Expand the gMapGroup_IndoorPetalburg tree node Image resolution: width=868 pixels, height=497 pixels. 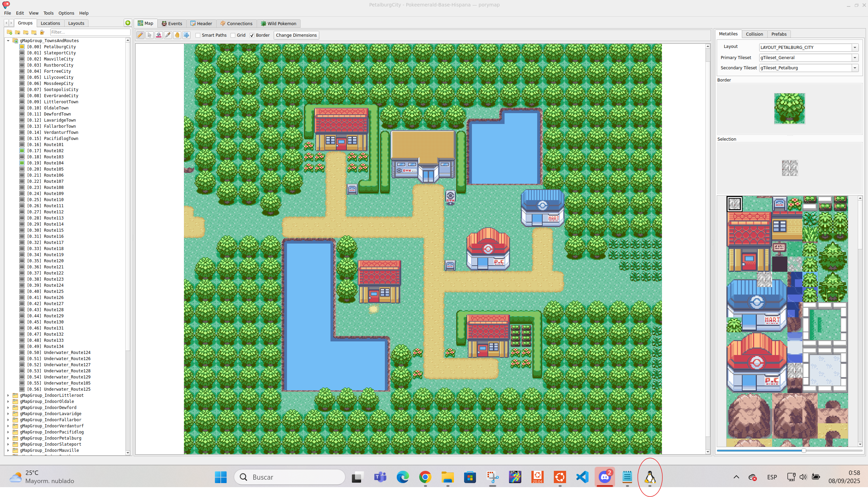tap(8, 438)
